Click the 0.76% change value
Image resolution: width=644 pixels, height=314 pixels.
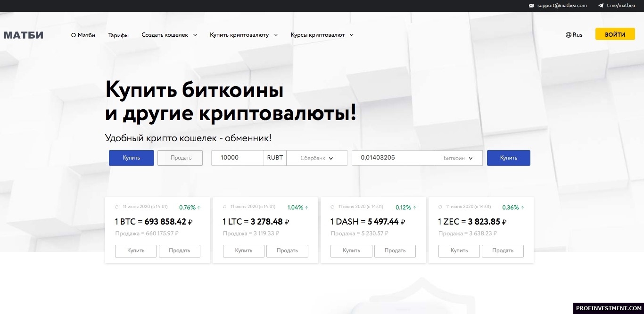pyautogui.click(x=187, y=207)
